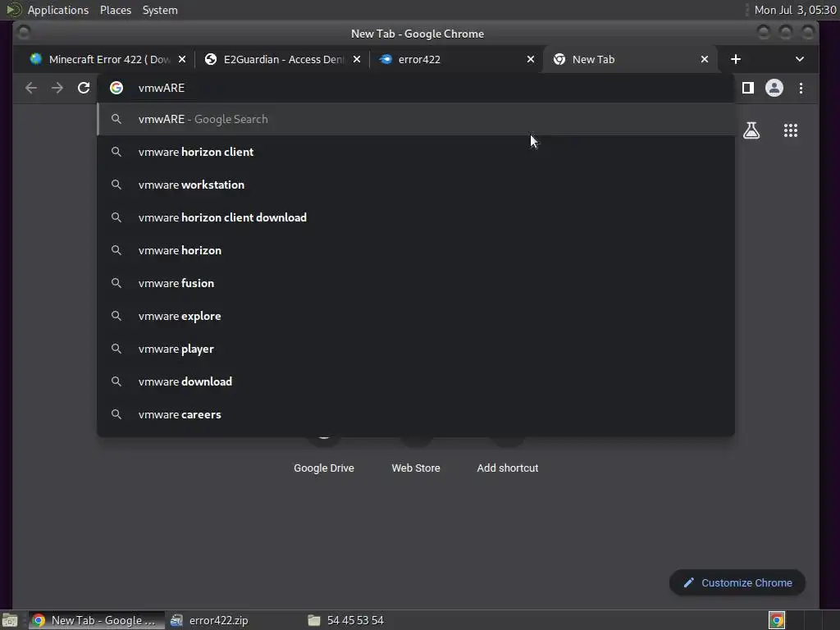Reload the page with the refresh icon
The height and width of the screenshot is (630, 840).
84,88
